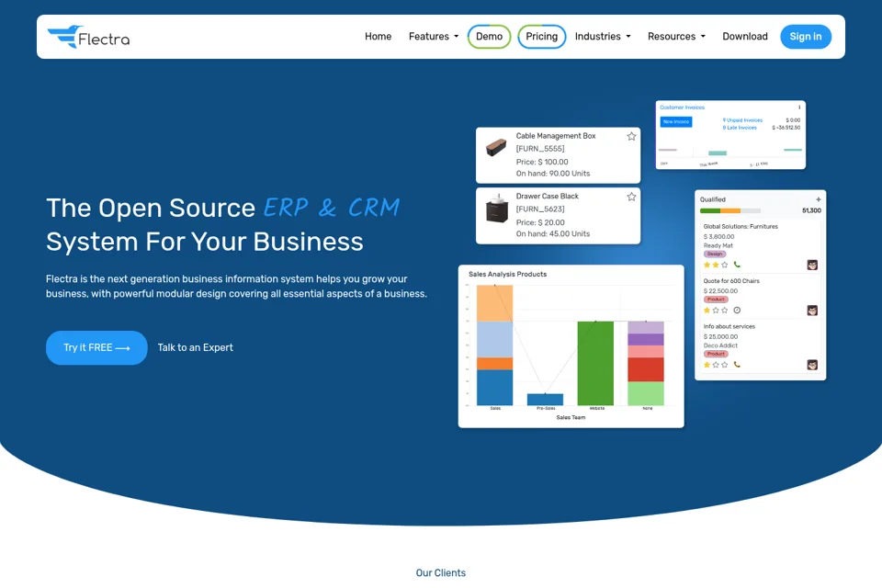Click the Sign in button
Screen dimensions: 882x588
pos(806,37)
